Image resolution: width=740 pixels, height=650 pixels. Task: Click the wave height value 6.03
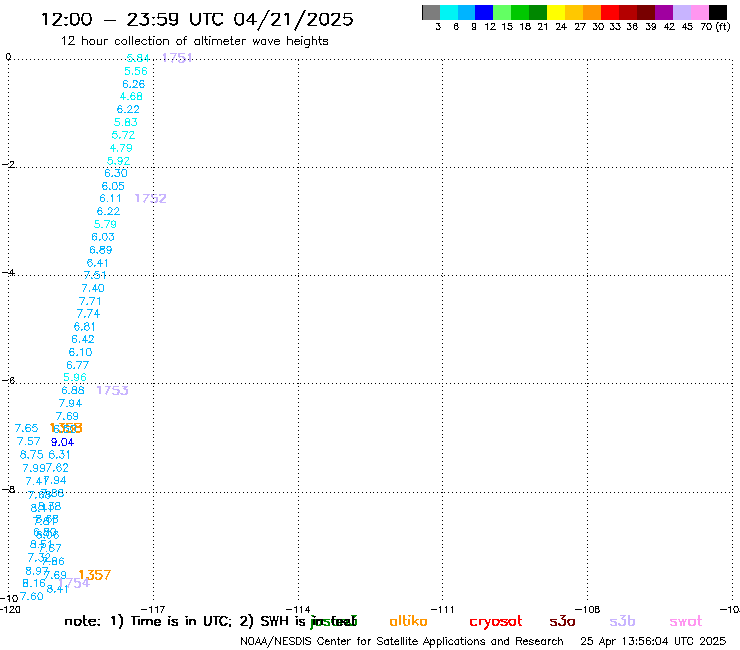(103, 237)
